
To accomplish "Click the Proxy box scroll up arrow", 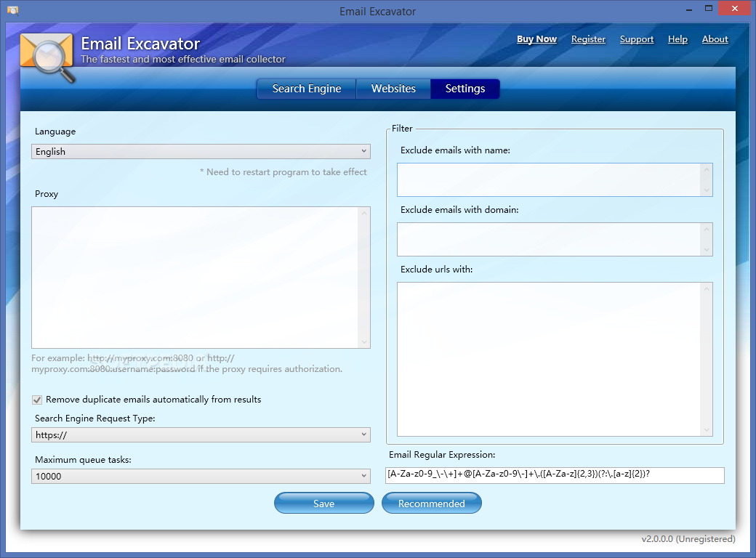I will click(x=364, y=213).
